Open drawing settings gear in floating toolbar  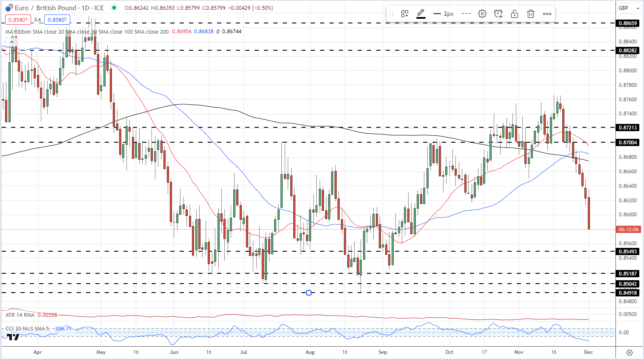(x=482, y=14)
